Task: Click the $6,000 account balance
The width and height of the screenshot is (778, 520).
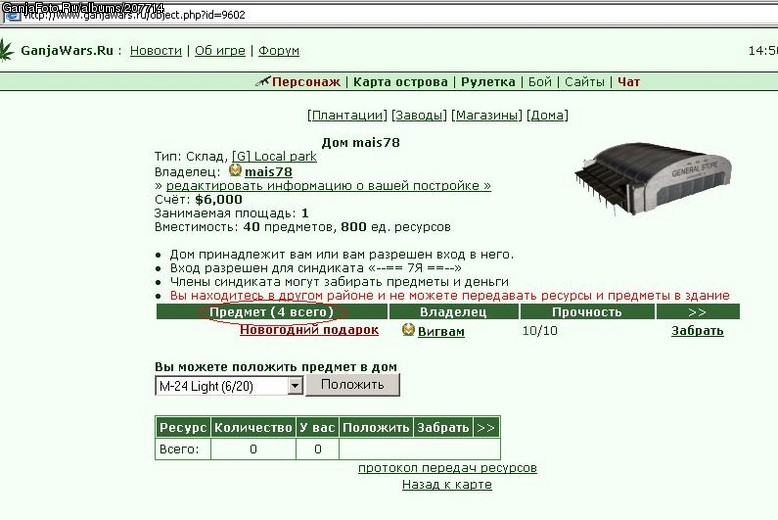Action: click(x=219, y=199)
